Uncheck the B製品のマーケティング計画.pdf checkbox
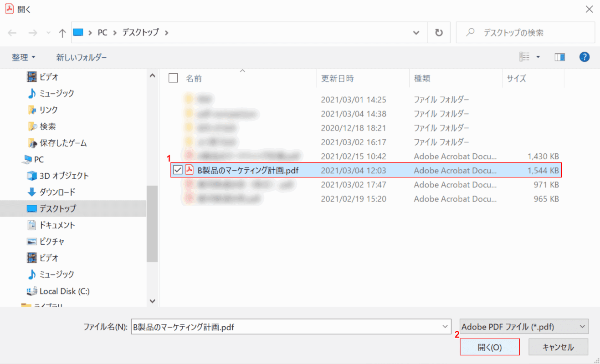The width and height of the screenshot is (600, 364). tap(178, 171)
